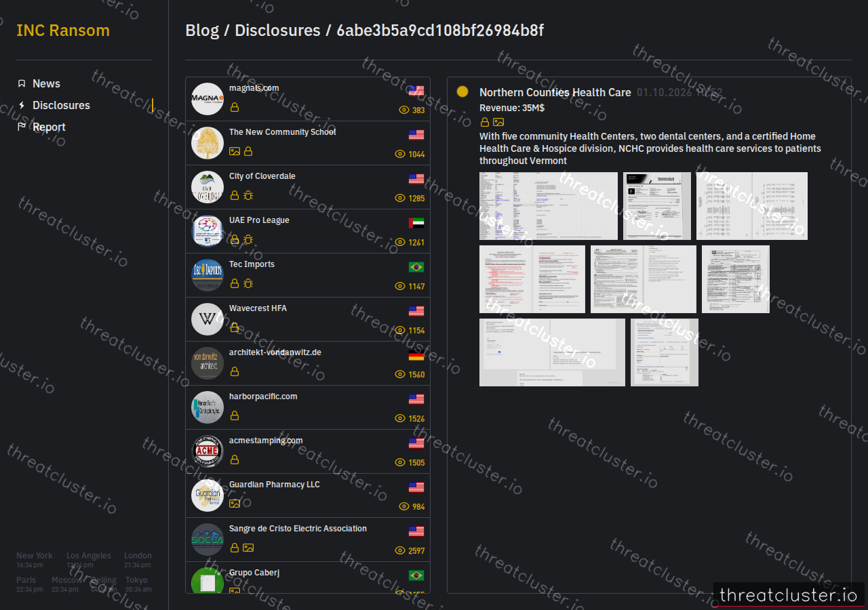Click the lock icon under acmestamping.com
The height and width of the screenshot is (610, 868).
coord(235,460)
